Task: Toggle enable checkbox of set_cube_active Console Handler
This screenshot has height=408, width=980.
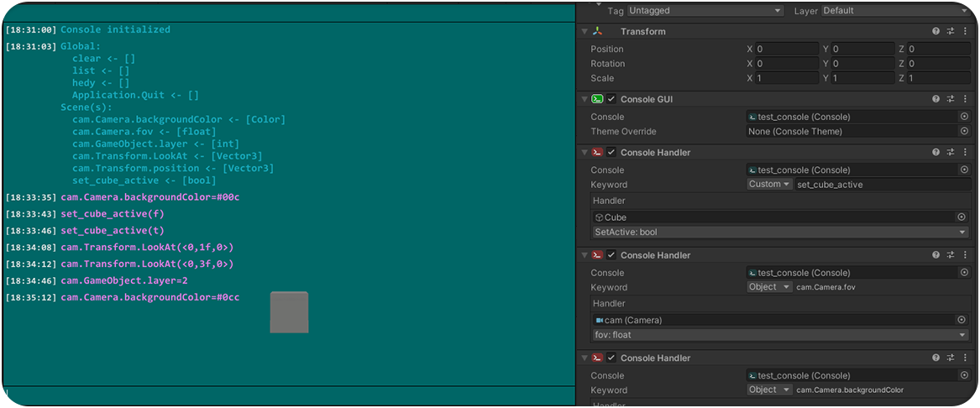Action: (x=611, y=152)
